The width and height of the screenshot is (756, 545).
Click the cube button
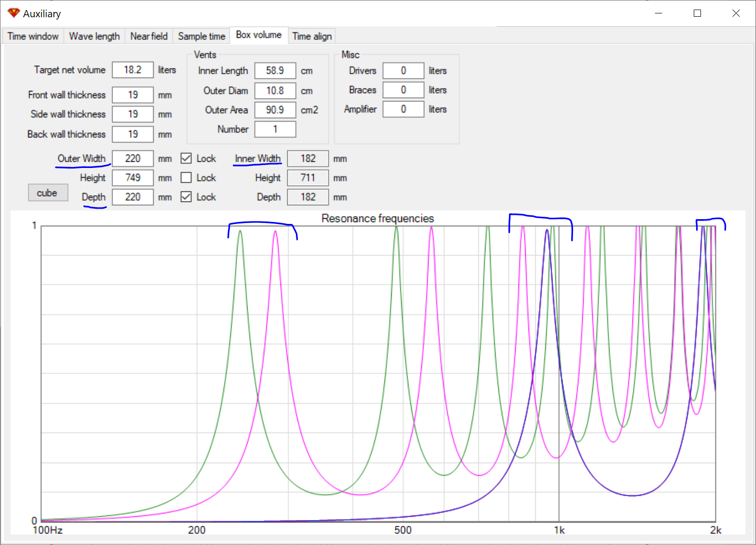pyautogui.click(x=47, y=193)
